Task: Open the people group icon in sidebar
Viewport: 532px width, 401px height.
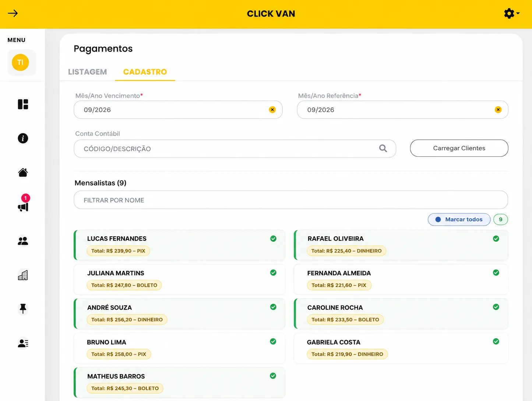Action: (x=23, y=241)
